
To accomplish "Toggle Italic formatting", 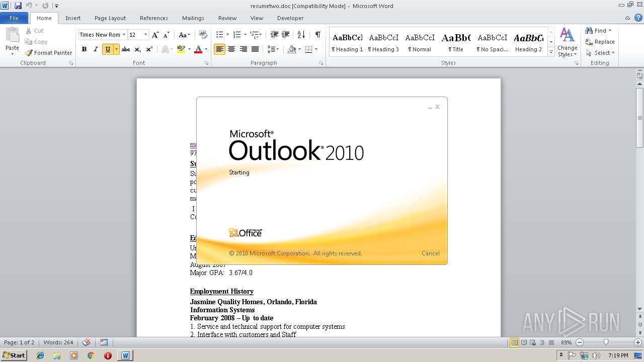I will (x=96, y=49).
